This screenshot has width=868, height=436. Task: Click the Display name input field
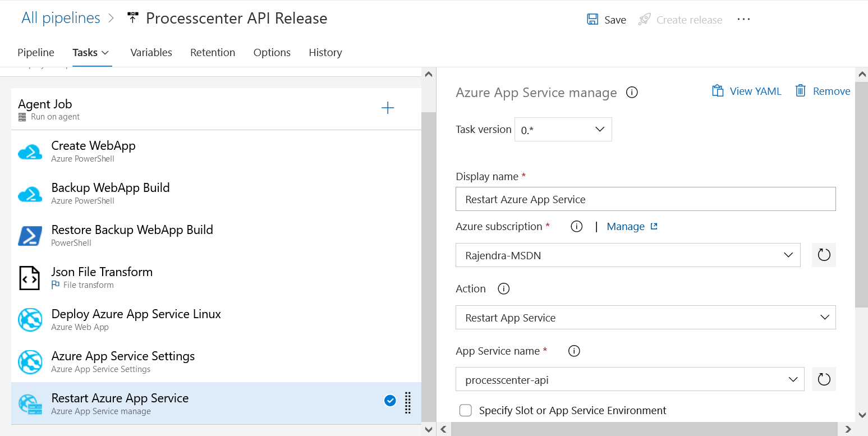coord(646,199)
